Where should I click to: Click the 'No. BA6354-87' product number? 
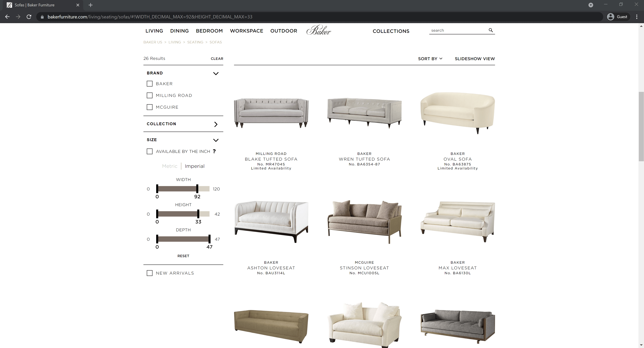(x=365, y=164)
